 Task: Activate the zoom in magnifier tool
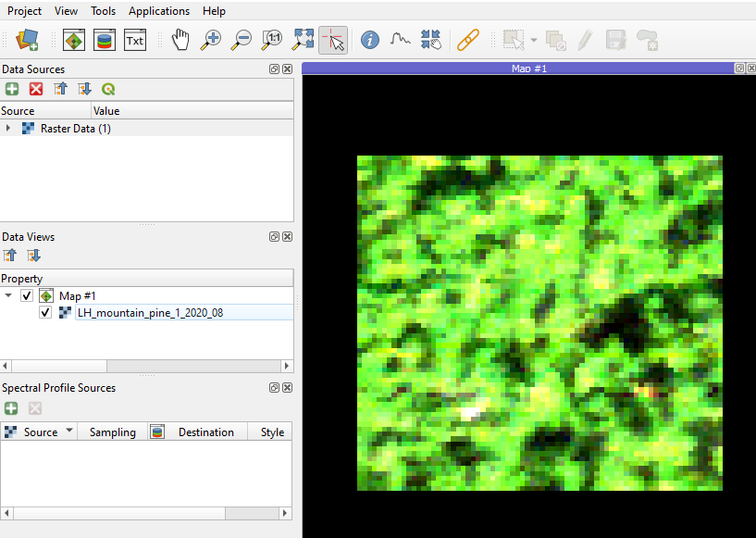[x=212, y=40]
